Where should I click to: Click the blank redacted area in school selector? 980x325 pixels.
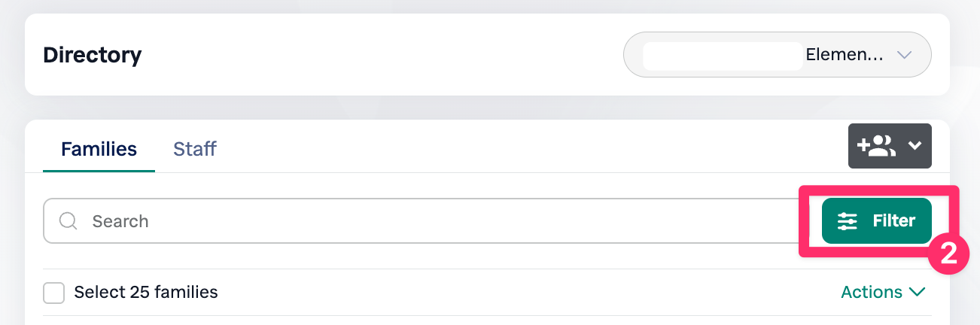point(722,56)
